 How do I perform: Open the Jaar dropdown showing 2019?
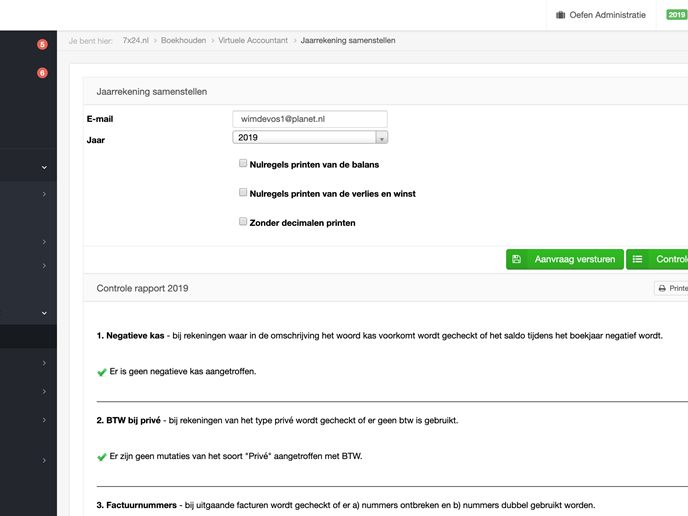310,137
